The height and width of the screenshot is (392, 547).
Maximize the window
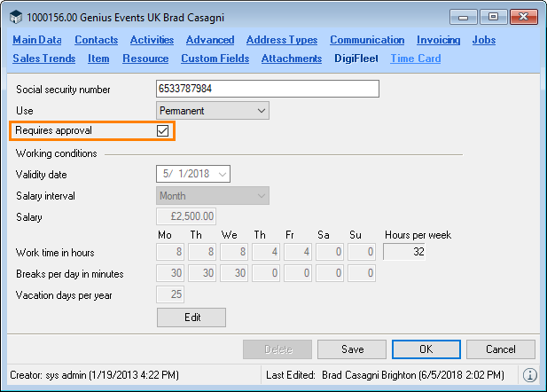492,16
